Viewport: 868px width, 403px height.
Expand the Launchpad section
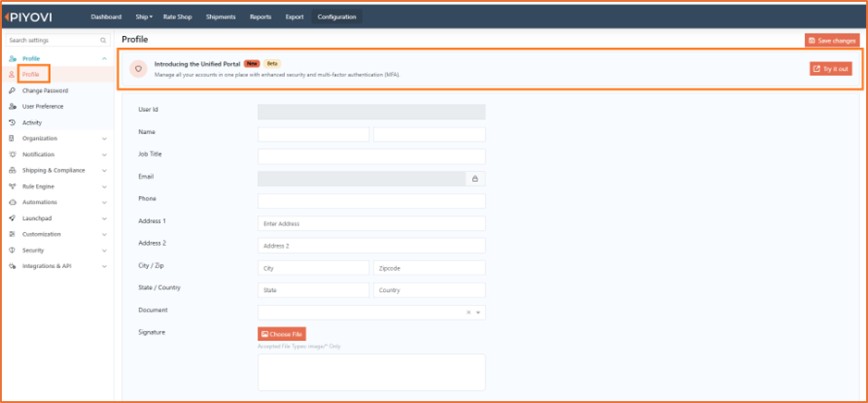(x=104, y=218)
